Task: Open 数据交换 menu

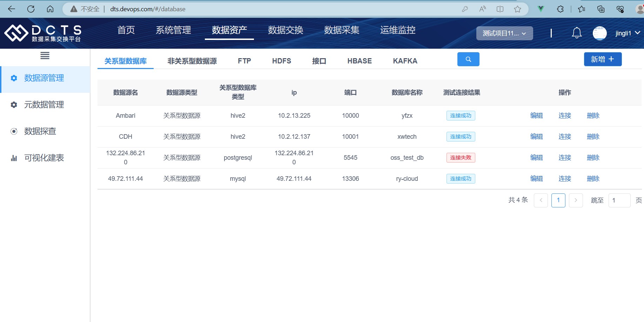Action: 286,30
